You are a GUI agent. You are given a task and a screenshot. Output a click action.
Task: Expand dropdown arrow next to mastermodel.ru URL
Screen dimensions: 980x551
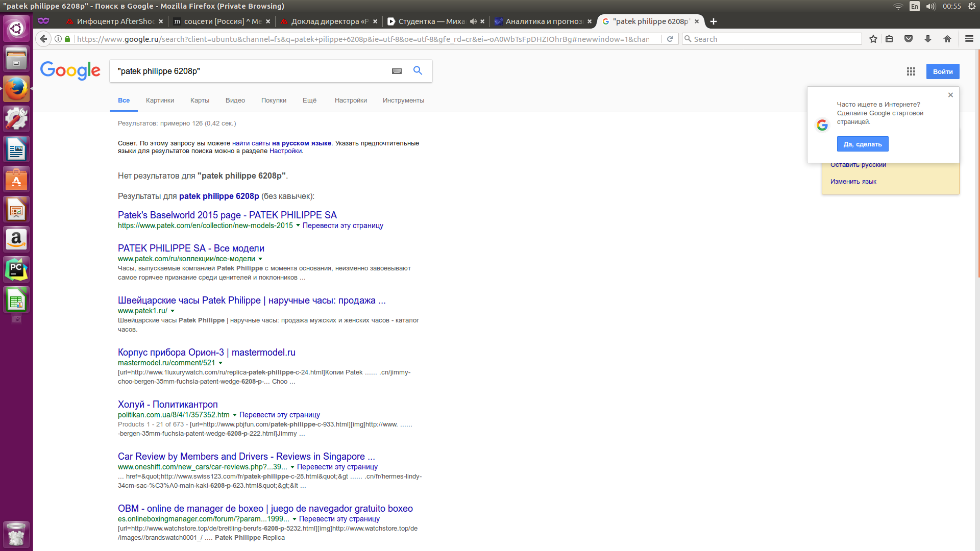coord(220,363)
